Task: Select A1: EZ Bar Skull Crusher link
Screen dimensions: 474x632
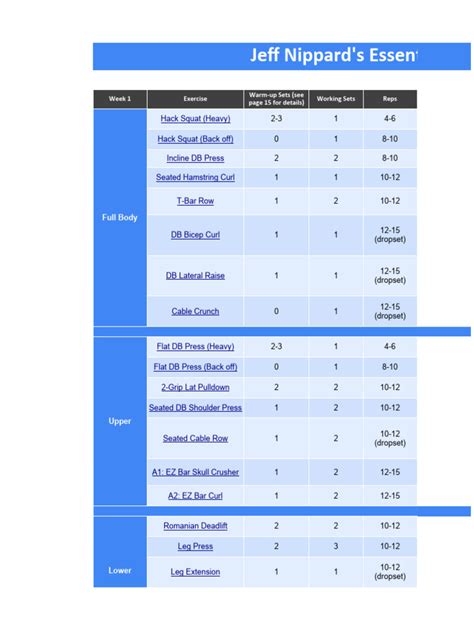Action: coord(195,472)
